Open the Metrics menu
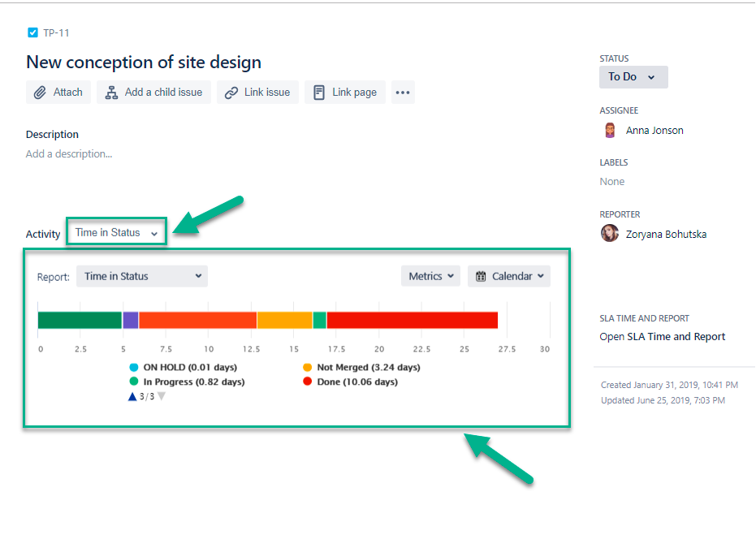The width and height of the screenshot is (756, 535). point(431,277)
